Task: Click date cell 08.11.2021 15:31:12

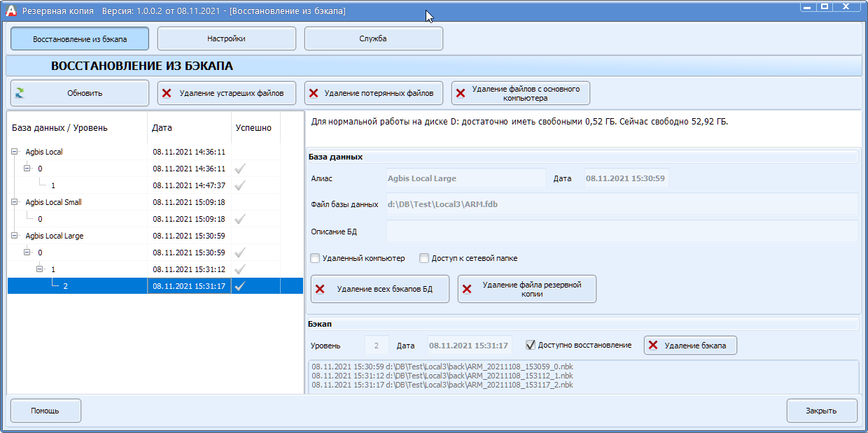Action: (189, 269)
